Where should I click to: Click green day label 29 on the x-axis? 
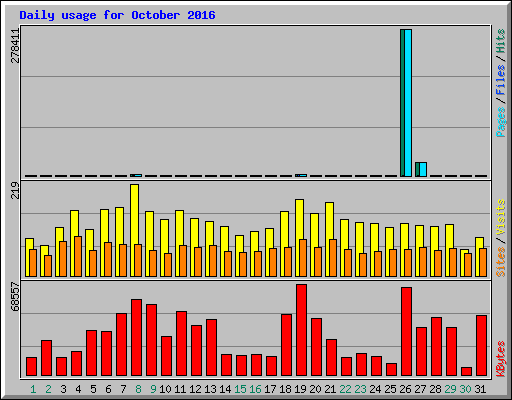[x=450, y=389]
